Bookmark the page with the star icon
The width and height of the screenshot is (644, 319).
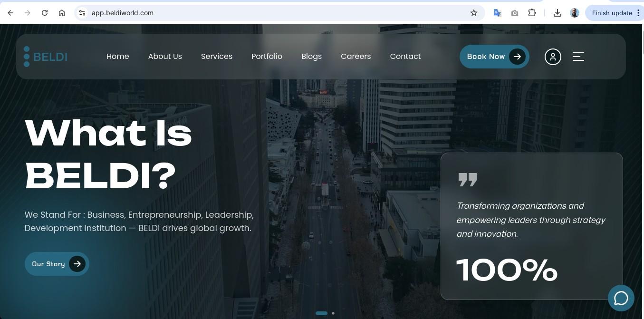(x=473, y=13)
